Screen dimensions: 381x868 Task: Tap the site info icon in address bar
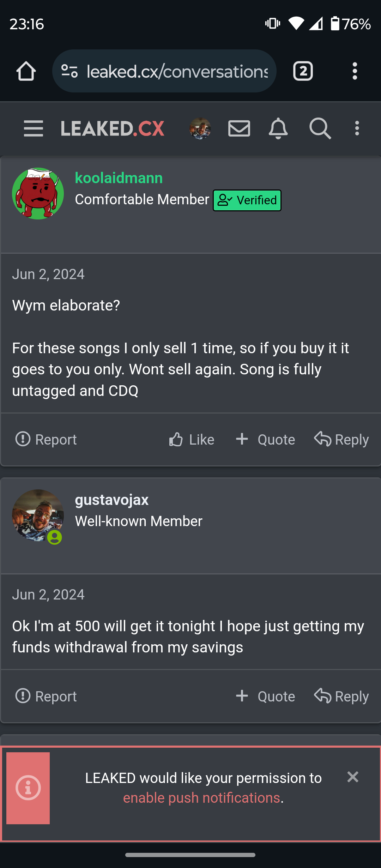click(x=69, y=71)
